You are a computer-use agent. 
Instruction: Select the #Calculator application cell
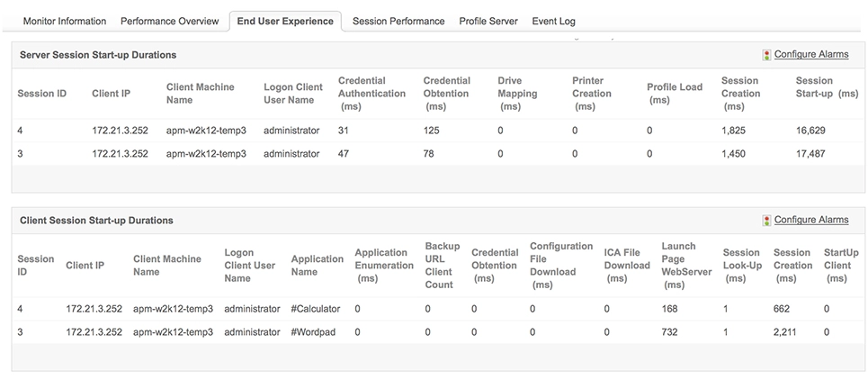click(316, 309)
